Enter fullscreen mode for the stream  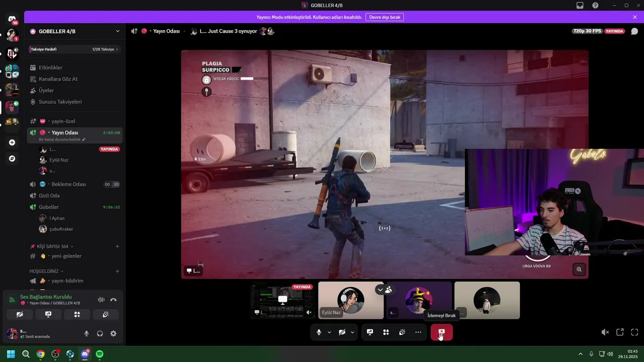pyautogui.click(x=634, y=332)
